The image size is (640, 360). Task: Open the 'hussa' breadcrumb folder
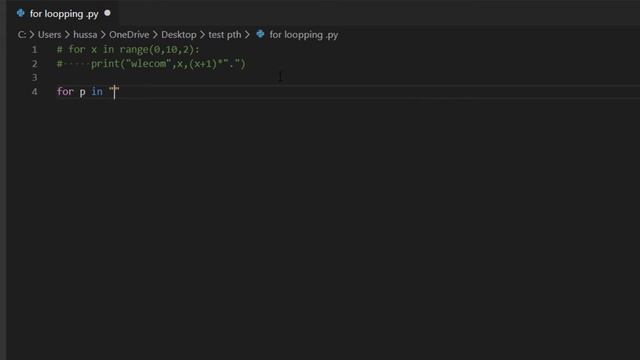(x=85, y=35)
